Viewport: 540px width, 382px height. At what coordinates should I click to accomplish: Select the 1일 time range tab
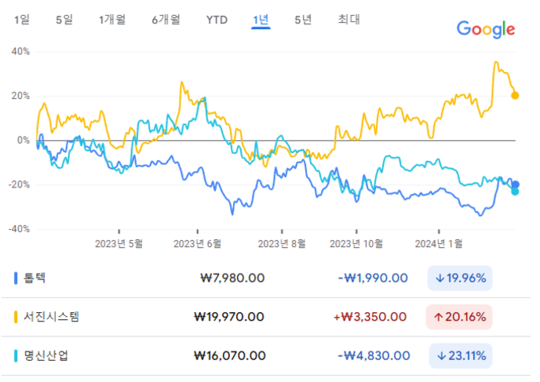[22, 20]
